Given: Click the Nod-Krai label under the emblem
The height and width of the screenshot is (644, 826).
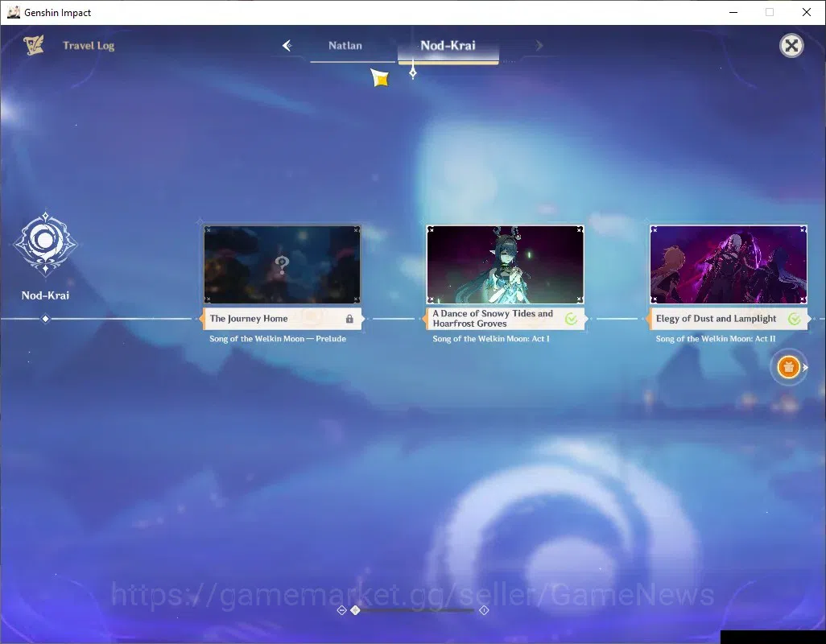Looking at the screenshot, I should click(45, 295).
